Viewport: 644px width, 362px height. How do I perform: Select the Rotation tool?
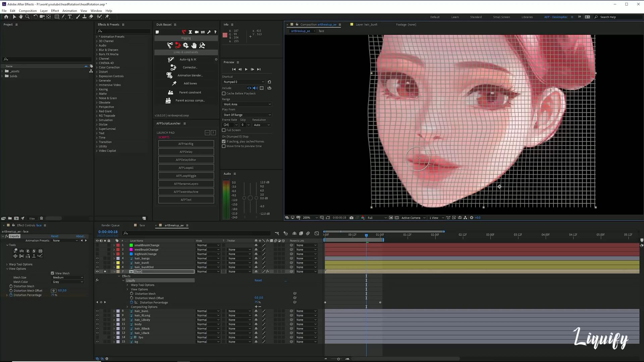[x=36, y=17]
